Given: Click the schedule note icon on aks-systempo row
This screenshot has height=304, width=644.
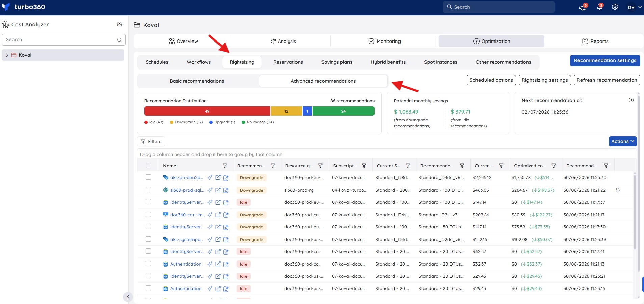Looking at the screenshot, I should pos(226,240).
